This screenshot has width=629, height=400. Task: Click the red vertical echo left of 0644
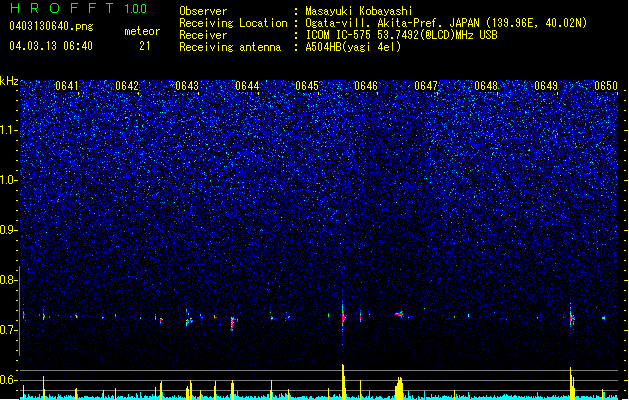coord(232,323)
